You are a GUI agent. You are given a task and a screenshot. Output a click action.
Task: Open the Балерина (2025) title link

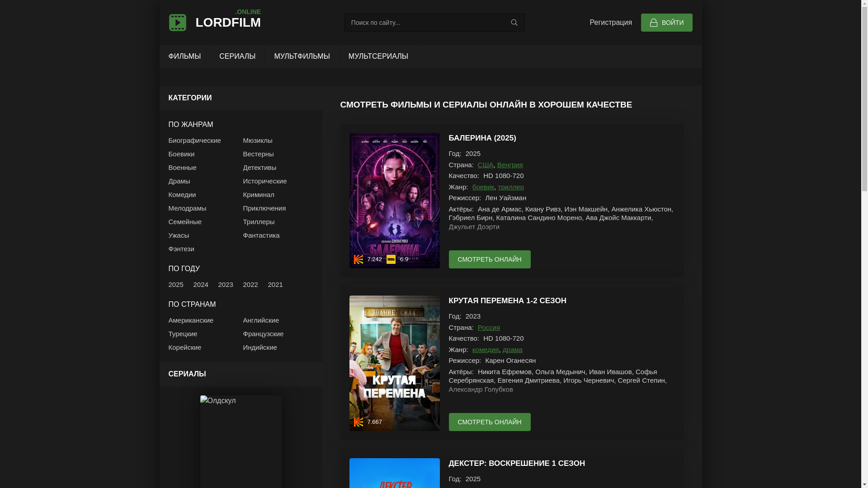click(x=482, y=138)
